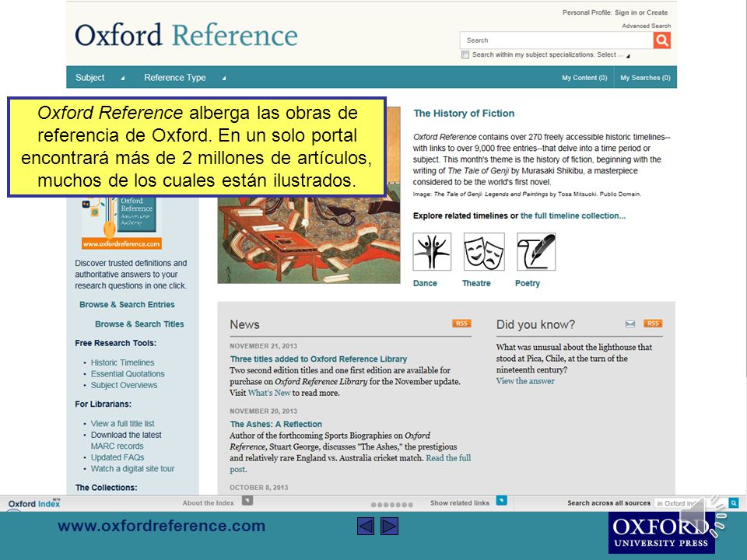This screenshot has height=560, width=747.
Task: Open The Ashes: A Reflection article
Action: pos(275,424)
